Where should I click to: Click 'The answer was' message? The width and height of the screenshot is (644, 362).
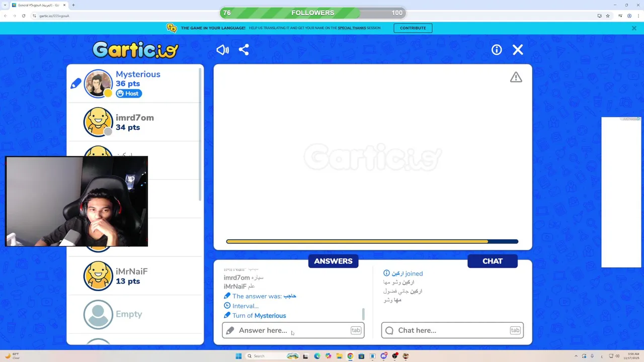[260, 296]
